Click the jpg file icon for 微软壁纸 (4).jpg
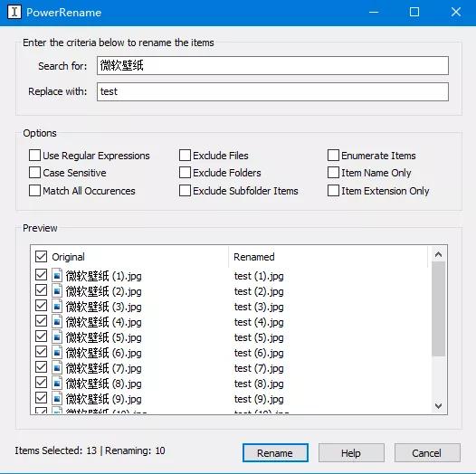Screen dimensions: 476x474 point(57,321)
